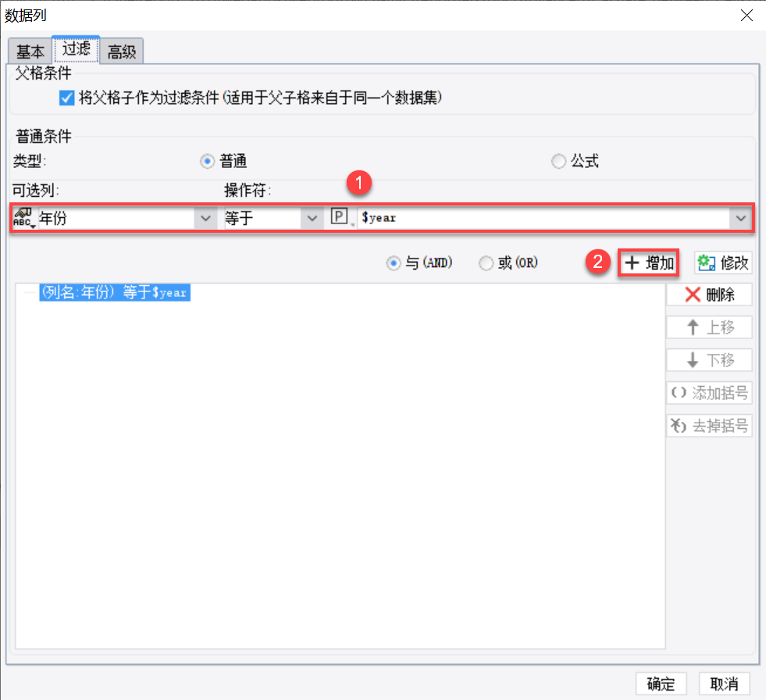Click the ABC column type icon

[24, 218]
